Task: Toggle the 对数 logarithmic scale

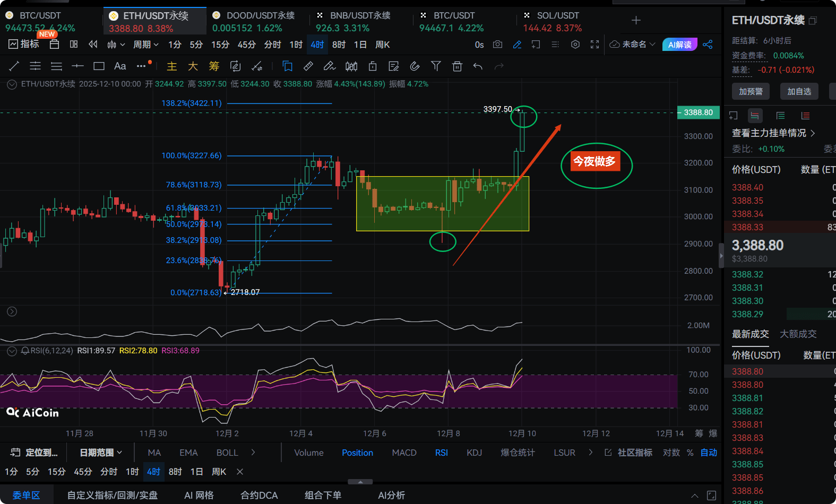Action: coord(671,453)
